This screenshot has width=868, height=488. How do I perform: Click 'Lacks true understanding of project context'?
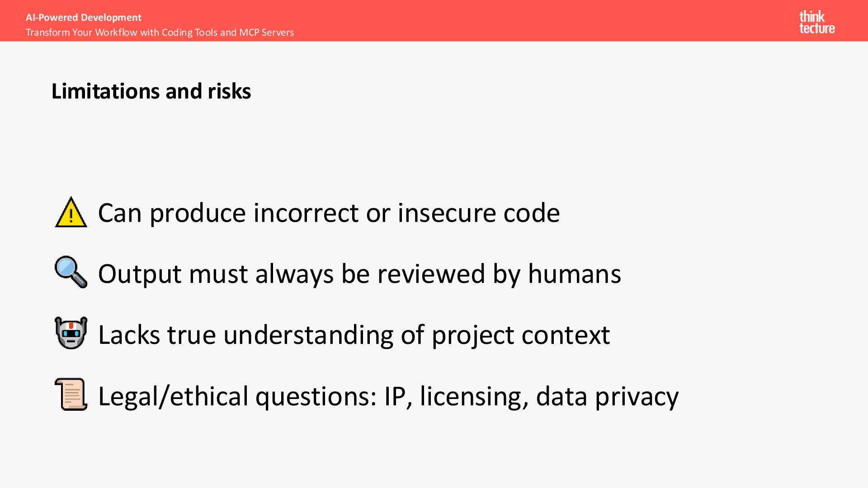coord(354,335)
